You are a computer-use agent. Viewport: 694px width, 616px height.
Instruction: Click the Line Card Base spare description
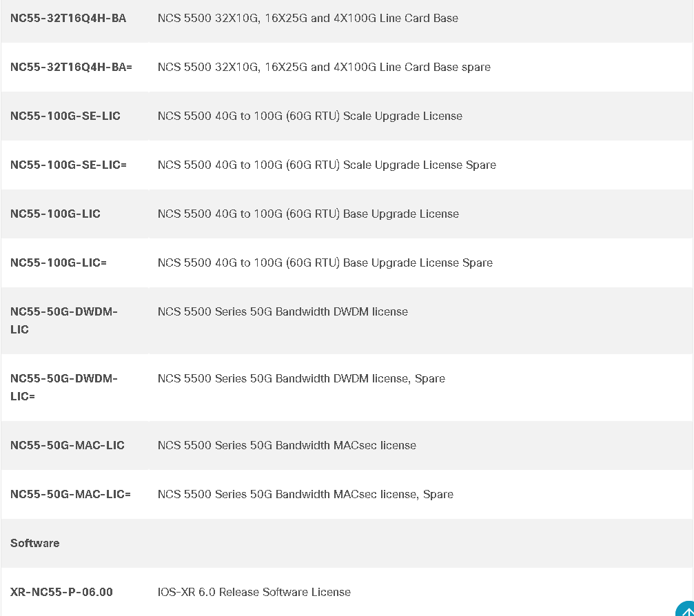[324, 68]
